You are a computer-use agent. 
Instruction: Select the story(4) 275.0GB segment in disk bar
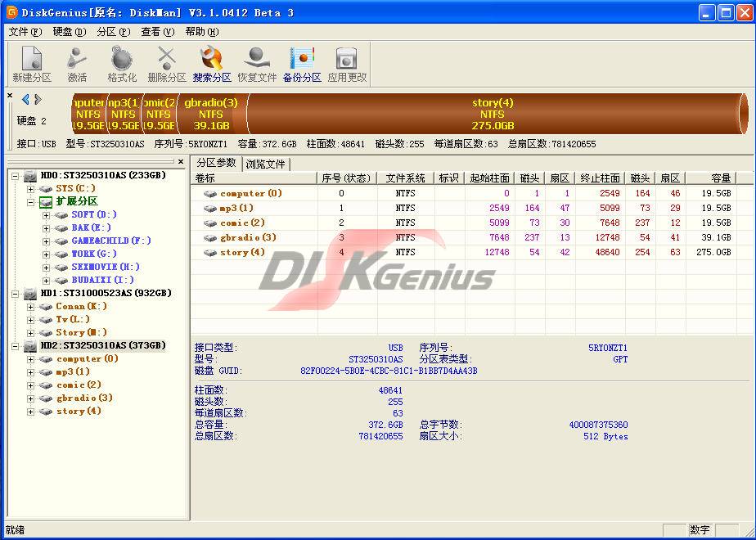(x=493, y=115)
